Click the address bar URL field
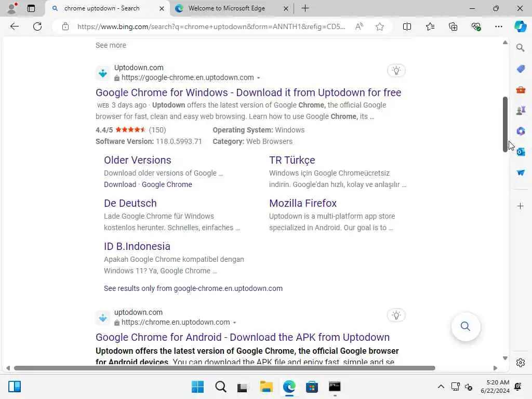 pos(211,26)
